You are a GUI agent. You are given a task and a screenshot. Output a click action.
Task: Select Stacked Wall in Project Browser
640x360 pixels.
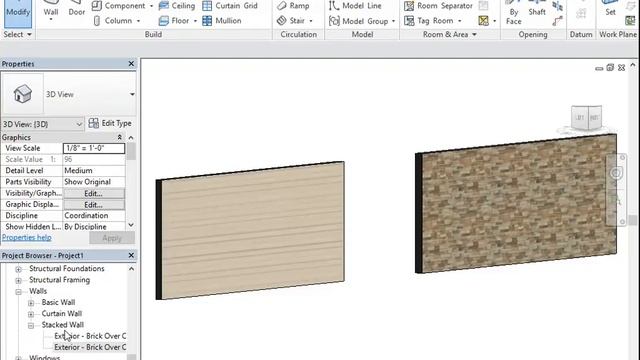point(62,325)
